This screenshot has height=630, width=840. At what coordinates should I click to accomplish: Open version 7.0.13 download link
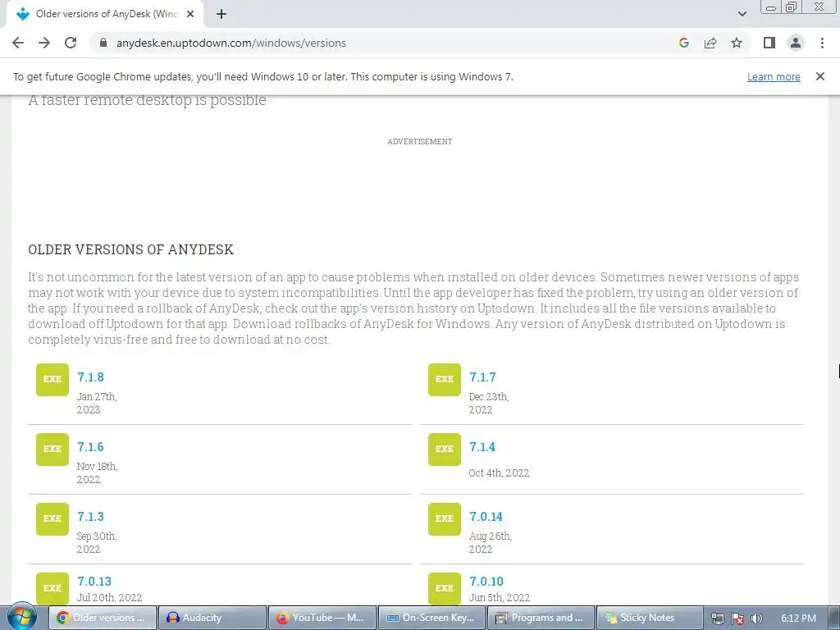pyautogui.click(x=94, y=582)
